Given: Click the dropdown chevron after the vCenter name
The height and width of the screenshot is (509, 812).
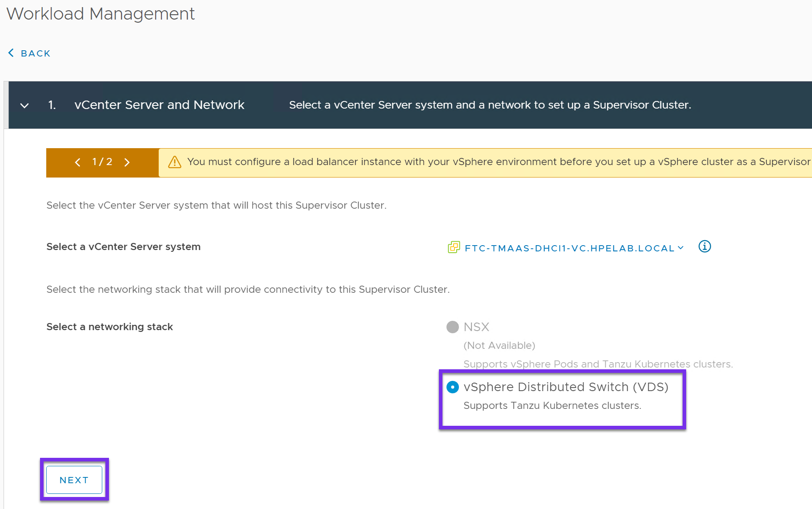Looking at the screenshot, I should (x=680, y=248).
